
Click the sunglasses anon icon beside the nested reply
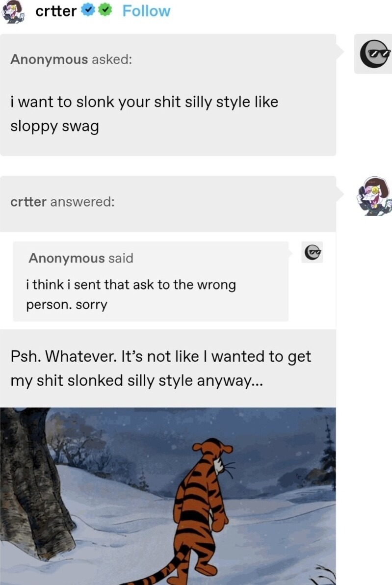[312, 253]
